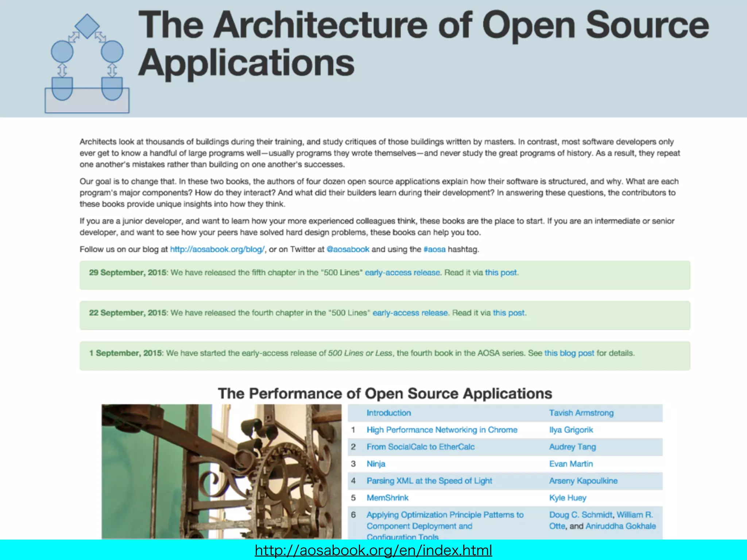Open Parsing XML at the Speed of Light
747x560 pixels.
429,481
